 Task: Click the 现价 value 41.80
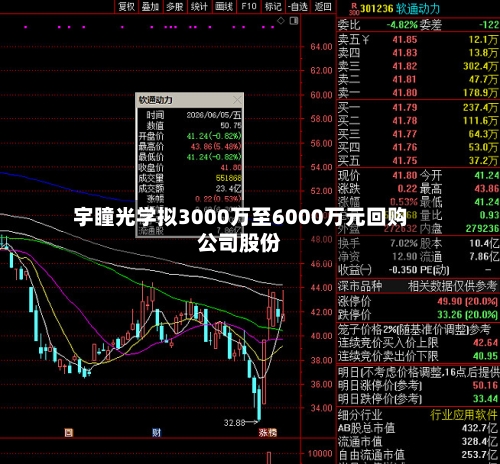coord(405,175)
